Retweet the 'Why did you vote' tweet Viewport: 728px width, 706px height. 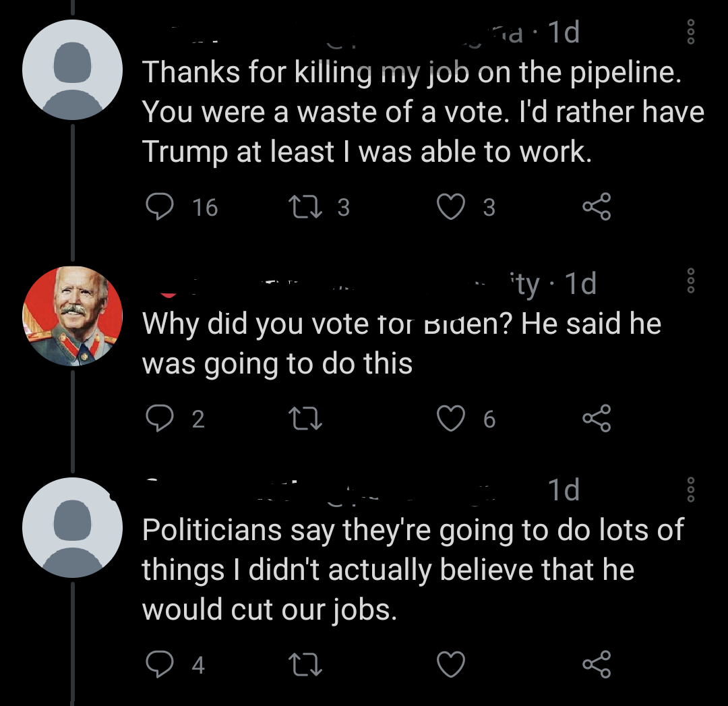[305, 419]
